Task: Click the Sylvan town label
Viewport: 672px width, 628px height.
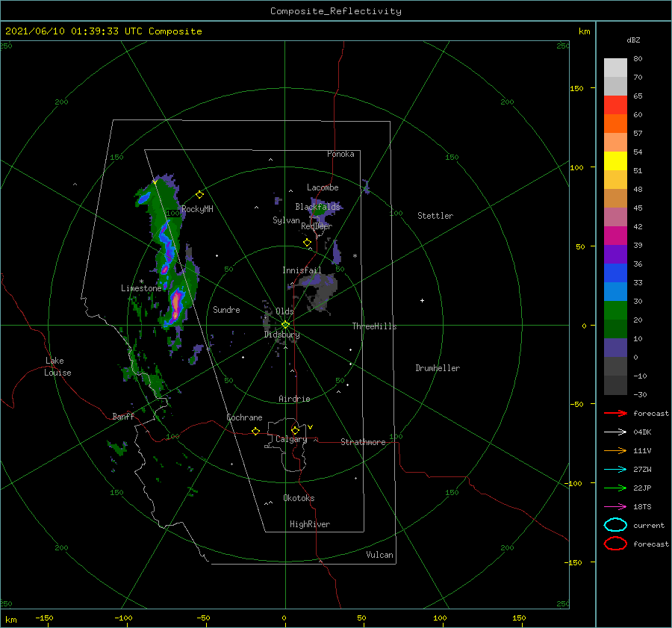Action: click(286, 220)
